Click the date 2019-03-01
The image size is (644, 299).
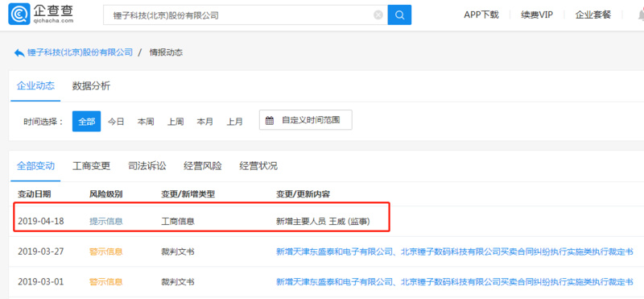[41, 282]
